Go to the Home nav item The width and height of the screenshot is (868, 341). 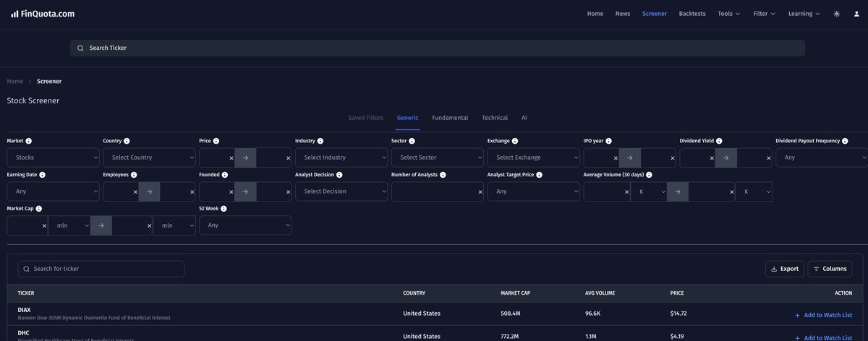(x=595, y=14)
